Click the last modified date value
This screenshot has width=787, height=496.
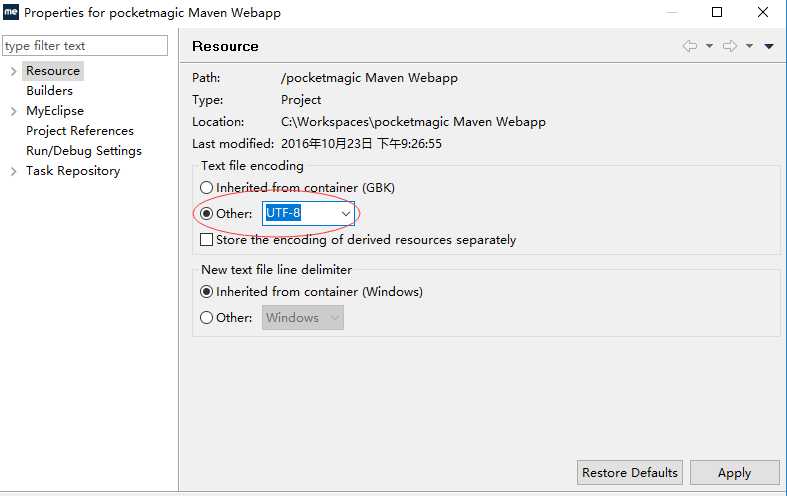[x=361, y=144]
